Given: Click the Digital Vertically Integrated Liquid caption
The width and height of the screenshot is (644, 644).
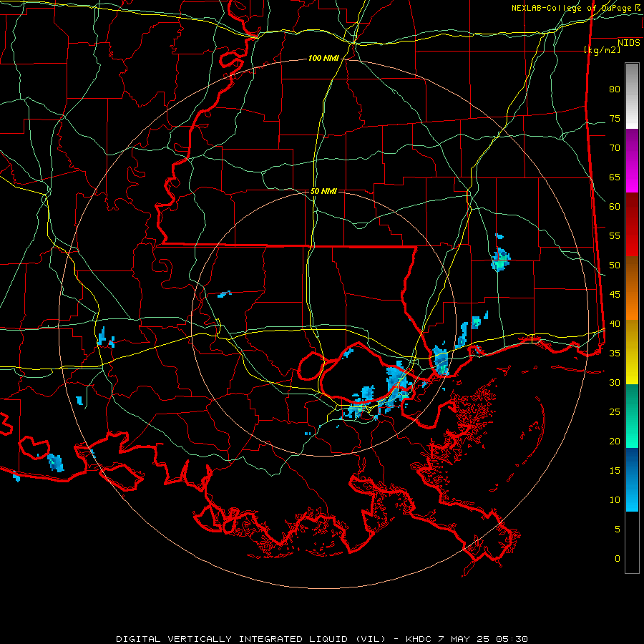Looking at the screenshot, I should click(321, 639).
